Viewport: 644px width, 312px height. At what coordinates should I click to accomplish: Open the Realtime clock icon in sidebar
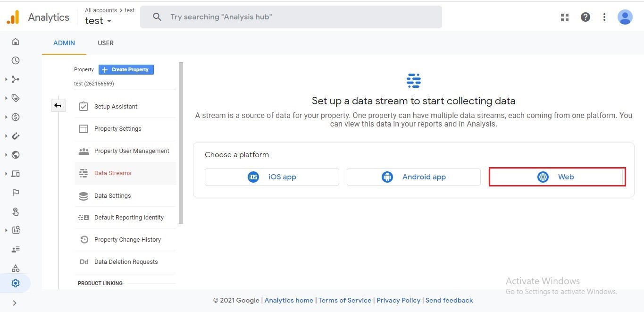tap(16, 60)
